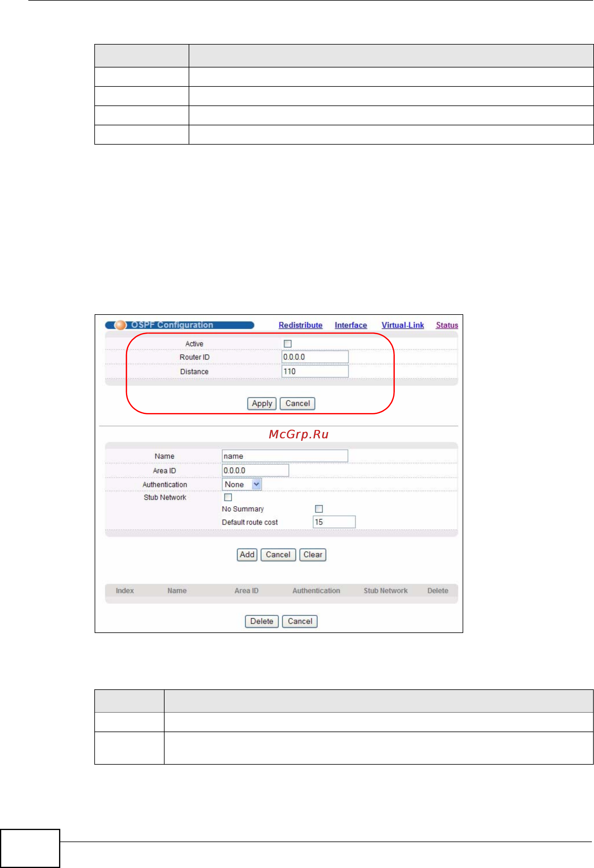Viewport: 594px width, 868px height.
Task: Enable the Active checkbox
Action: [288, 343]
